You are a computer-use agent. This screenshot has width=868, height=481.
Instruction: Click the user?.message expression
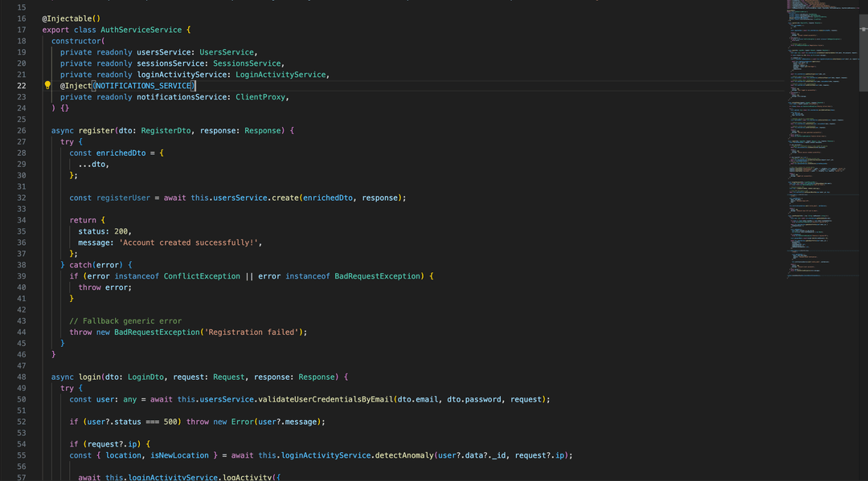pos(287,422)
